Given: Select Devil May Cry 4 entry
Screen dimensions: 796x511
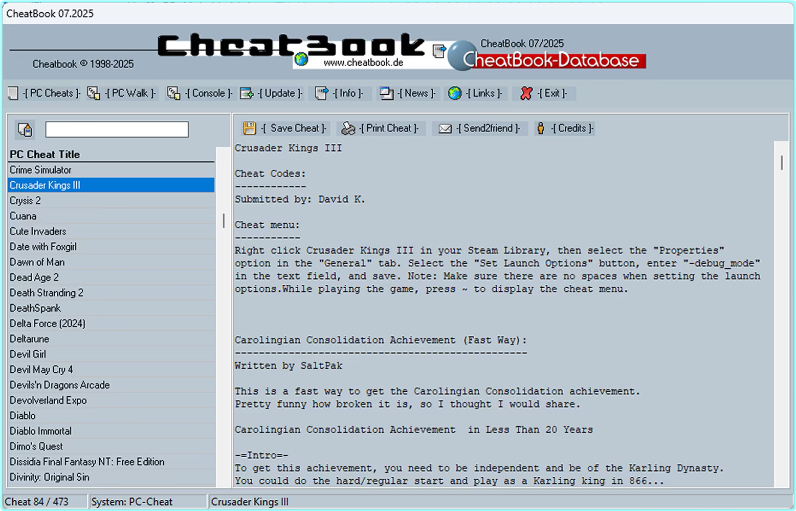Looking at the screenshot, I should pos(112,369).
